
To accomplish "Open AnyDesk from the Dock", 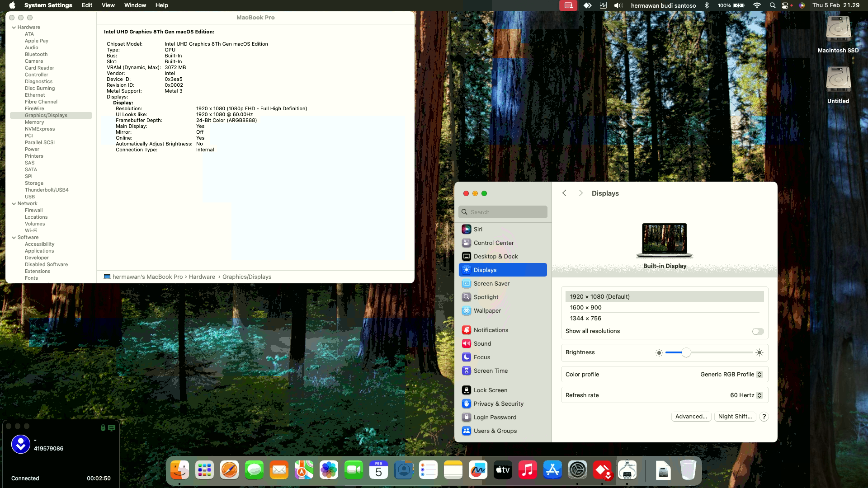I will (x=602, y=470).
